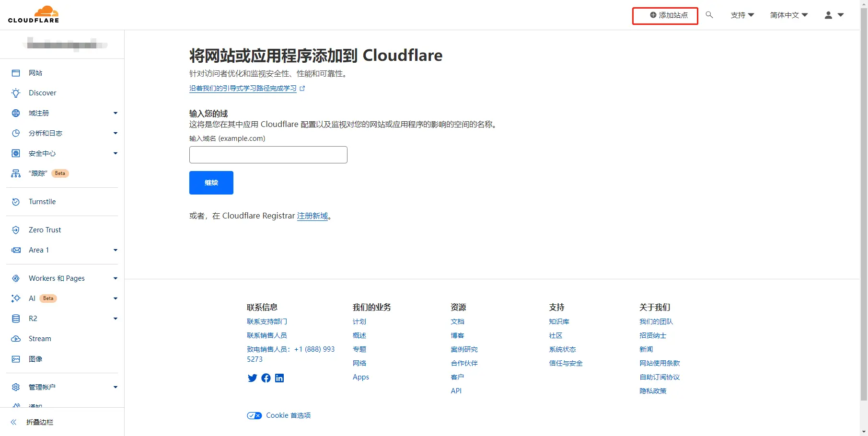Open 网站 in the sidebar

35,73
